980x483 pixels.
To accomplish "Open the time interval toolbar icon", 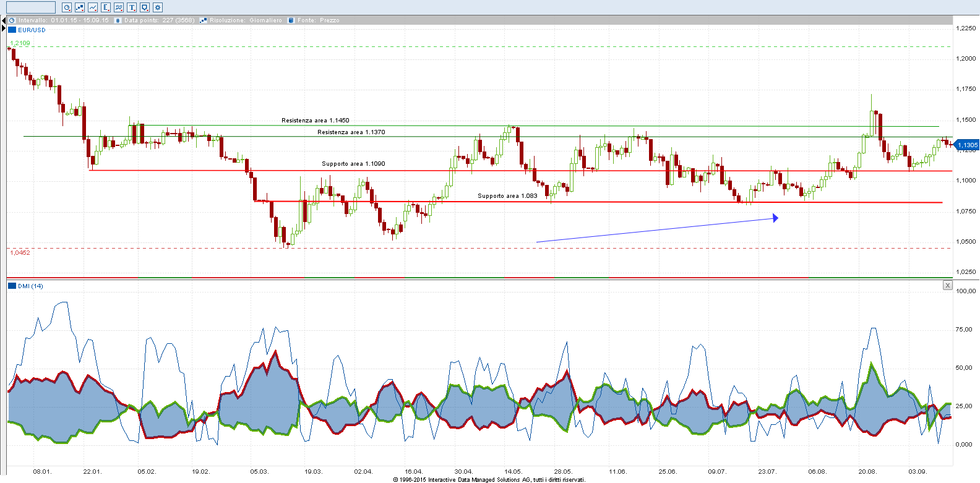I will pyautogui.click(x=67, y=7).
